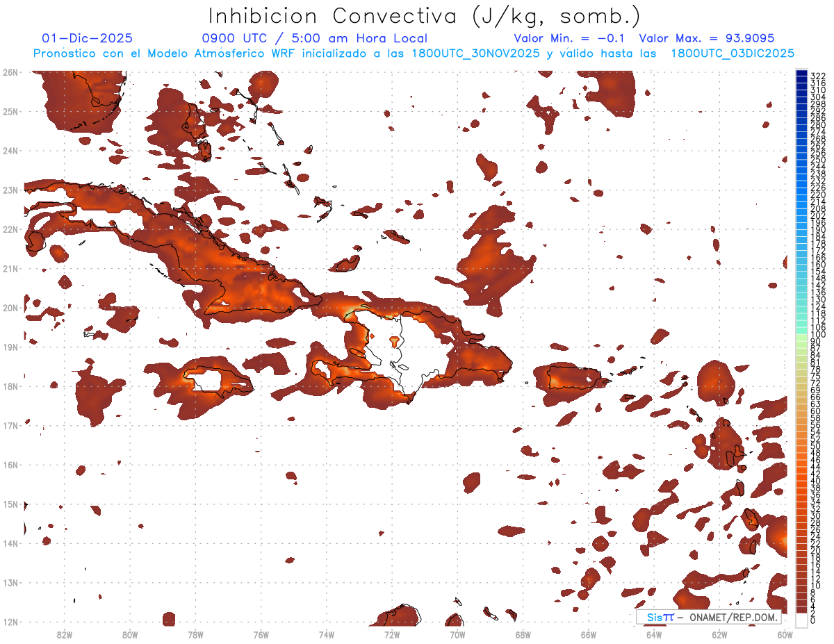The image size is (834, 644).
Task: Click the '72W' longitude label
Action: 392,634
